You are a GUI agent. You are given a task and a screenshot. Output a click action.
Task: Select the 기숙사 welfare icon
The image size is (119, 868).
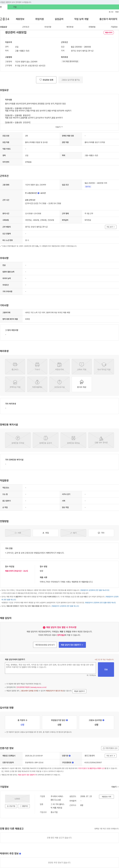pos(37,367)
